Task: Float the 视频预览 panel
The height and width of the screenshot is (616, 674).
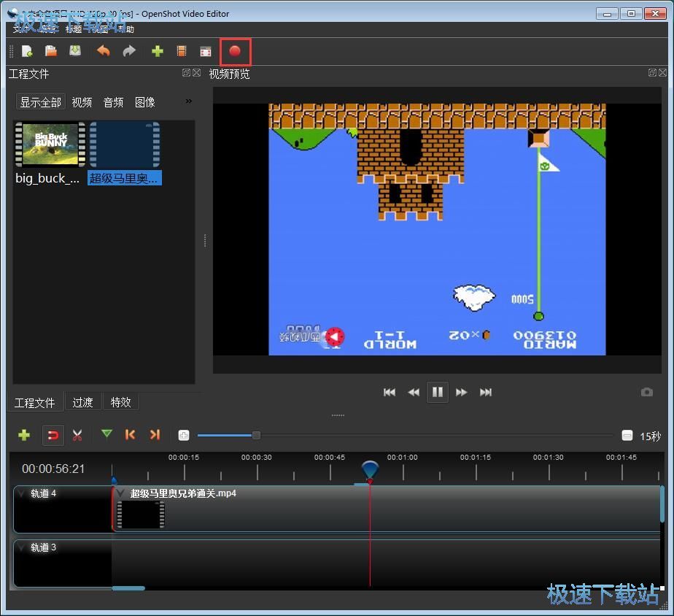Action: coord(652,73)
